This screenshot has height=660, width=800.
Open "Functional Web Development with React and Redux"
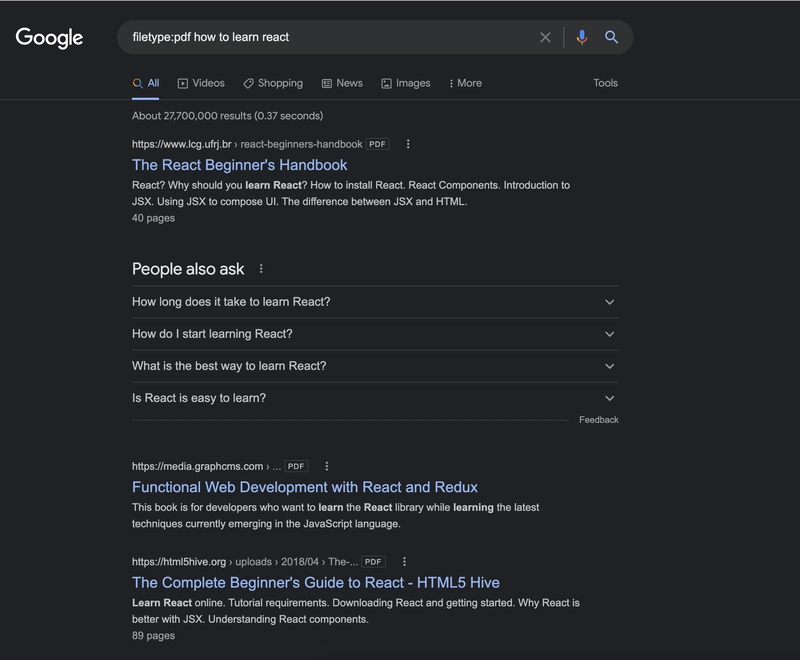(x=305, y=487)
